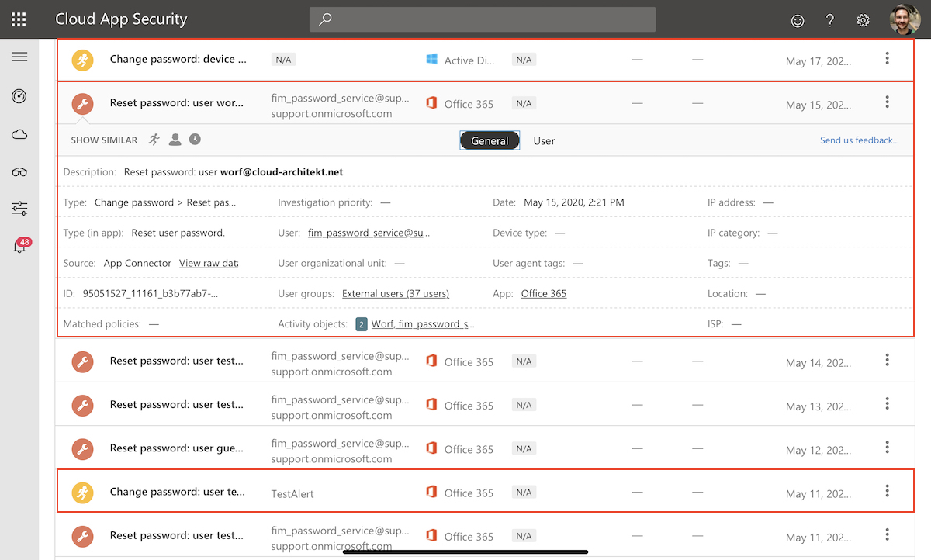Click the activity objects count badge '2'
931x560 pixels.
click(x=362, y=324)
